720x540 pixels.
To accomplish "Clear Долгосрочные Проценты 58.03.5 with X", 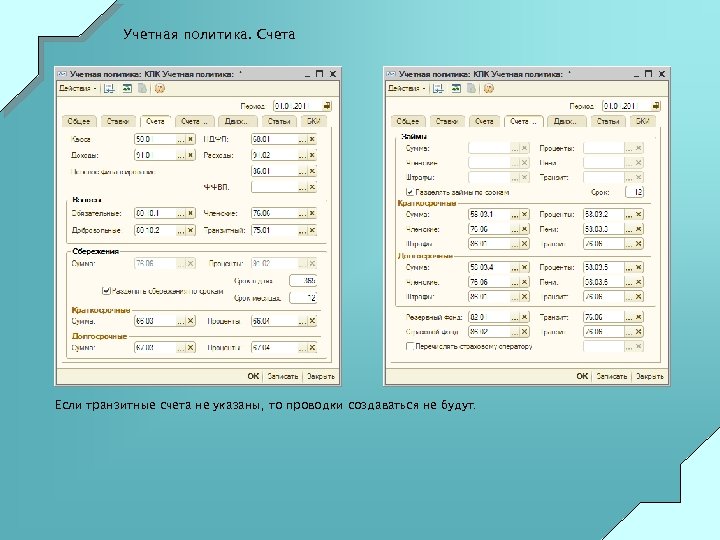I will (639, 267).
